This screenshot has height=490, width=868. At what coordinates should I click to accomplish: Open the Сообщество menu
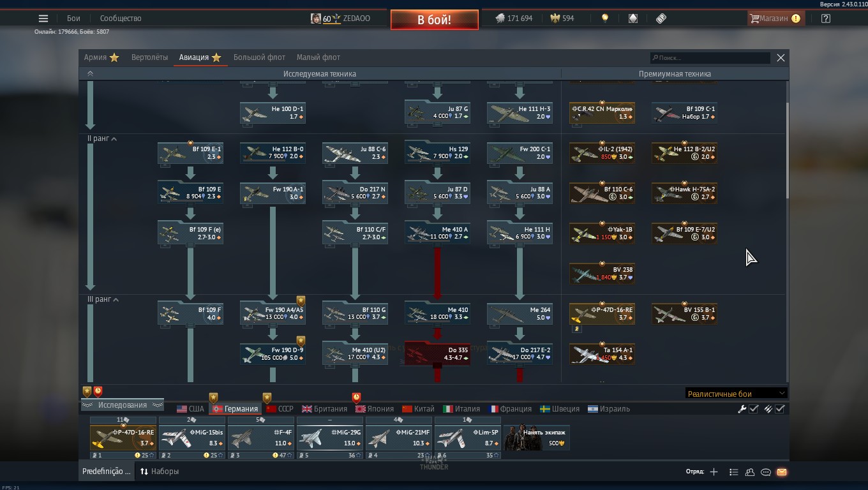click(121, 19)
